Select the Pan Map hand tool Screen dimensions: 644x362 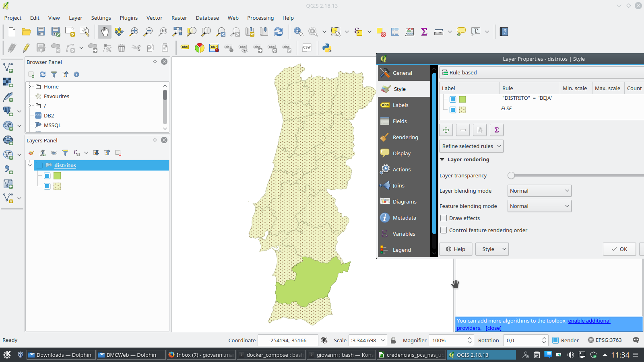105,32
